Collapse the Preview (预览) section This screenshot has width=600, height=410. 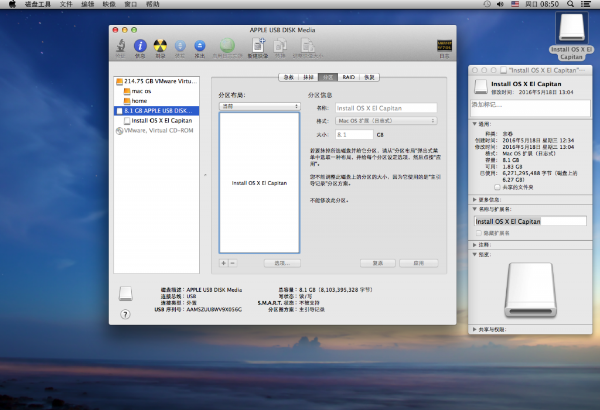475,255
